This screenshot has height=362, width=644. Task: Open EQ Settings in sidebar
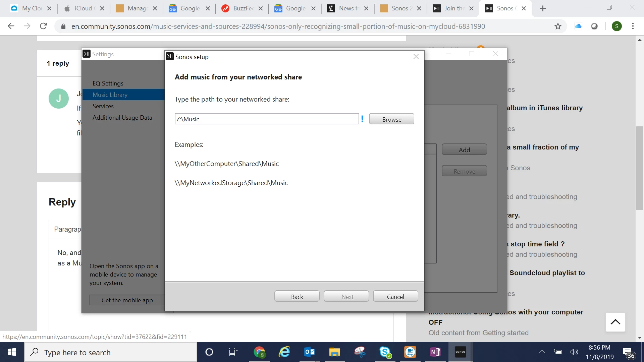[108, 83]
